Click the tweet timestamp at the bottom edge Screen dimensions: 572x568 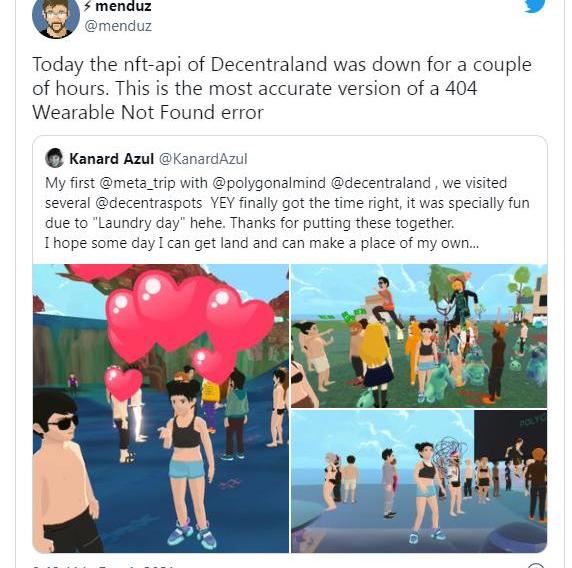[104, 566]
